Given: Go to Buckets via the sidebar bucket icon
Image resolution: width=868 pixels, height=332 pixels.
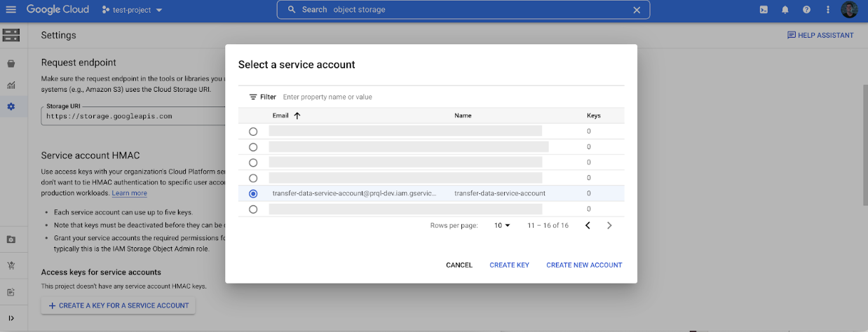Looking at the screenshot, I should [11, 64].
